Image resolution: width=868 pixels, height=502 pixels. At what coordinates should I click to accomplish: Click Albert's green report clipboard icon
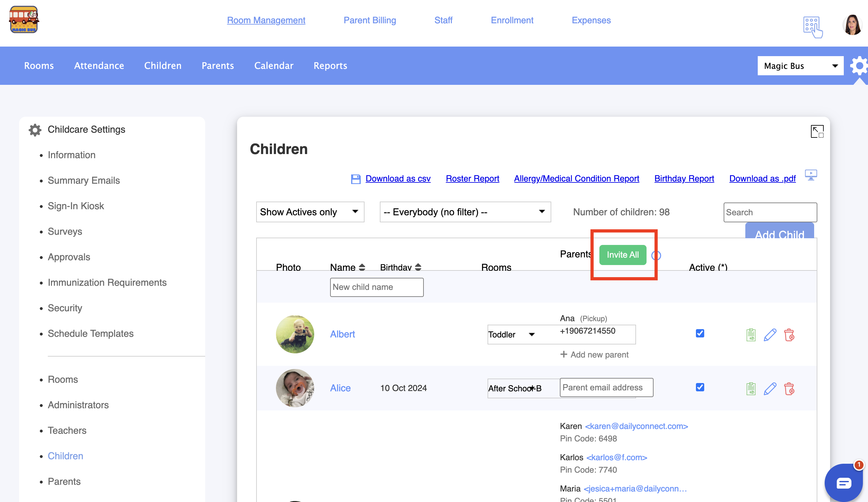pyautogui.click(x=751, y=335)
